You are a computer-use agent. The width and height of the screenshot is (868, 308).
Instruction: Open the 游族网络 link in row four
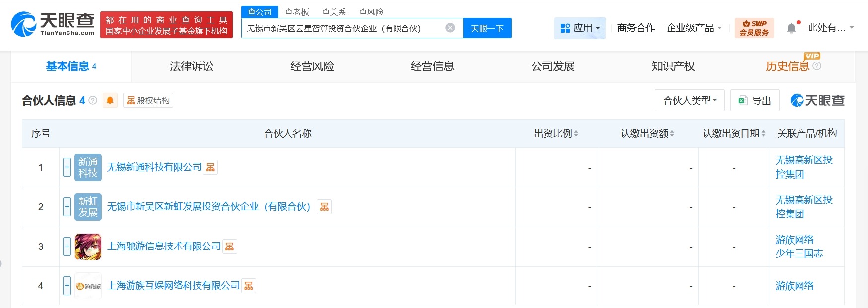794,286
